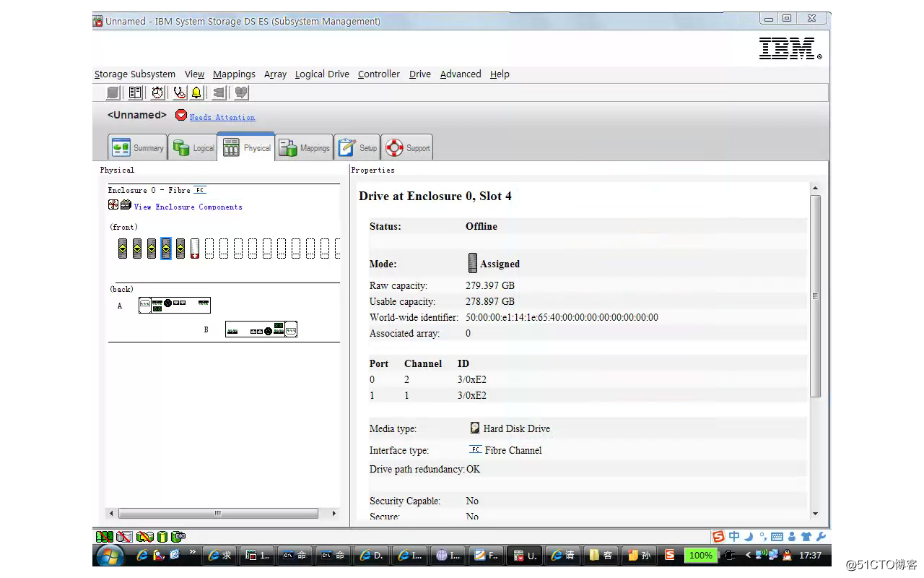Click the Offline status value

tap(481, 226)
